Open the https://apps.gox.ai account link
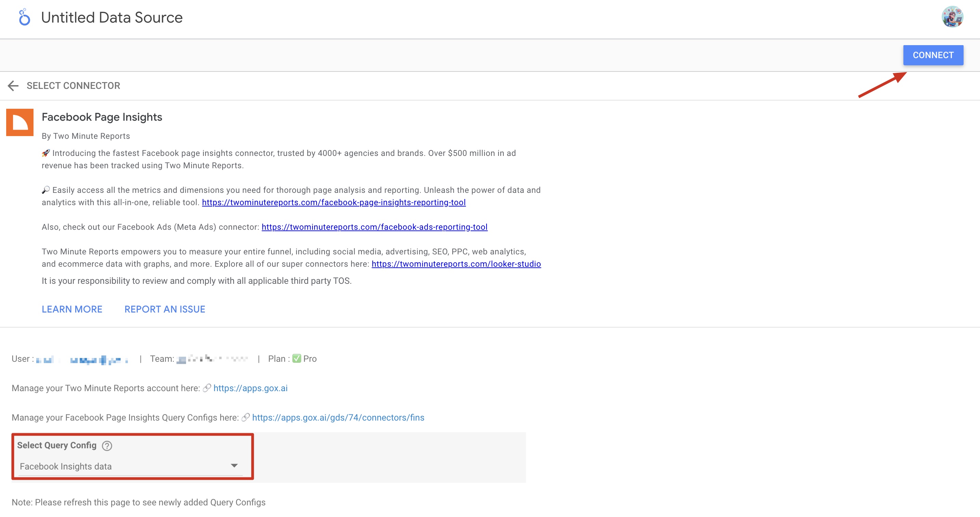 250,388
